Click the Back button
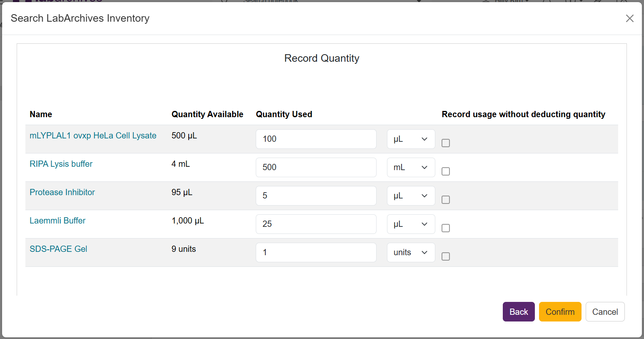Viewport: 644px width, 339px height. [518, 311]
